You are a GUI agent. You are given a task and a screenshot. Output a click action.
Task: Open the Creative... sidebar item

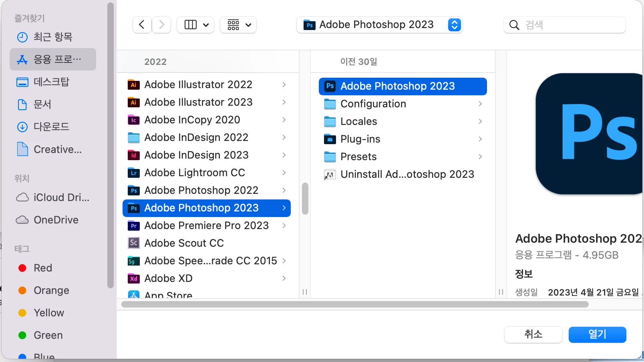point(53,149)
